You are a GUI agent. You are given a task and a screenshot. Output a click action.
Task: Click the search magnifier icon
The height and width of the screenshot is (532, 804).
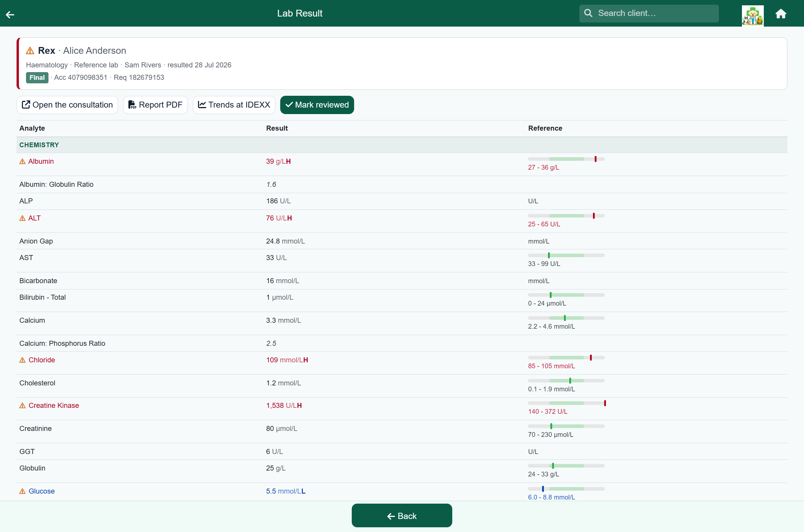point(588,13)
